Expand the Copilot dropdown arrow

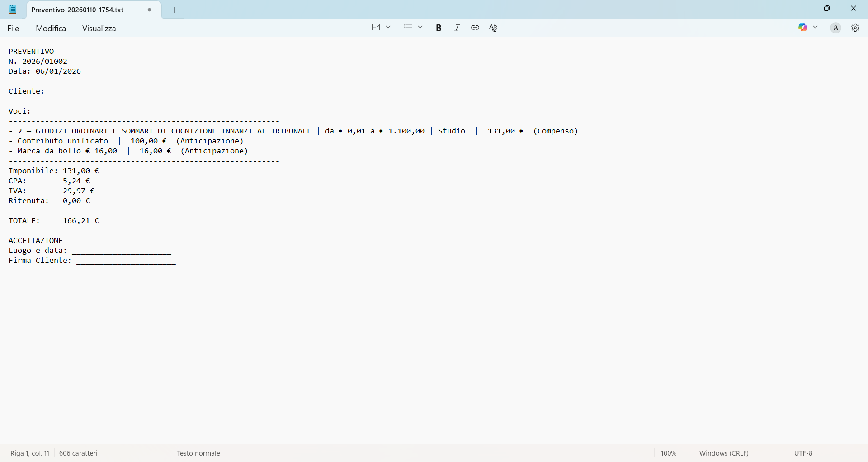point(816,28)
